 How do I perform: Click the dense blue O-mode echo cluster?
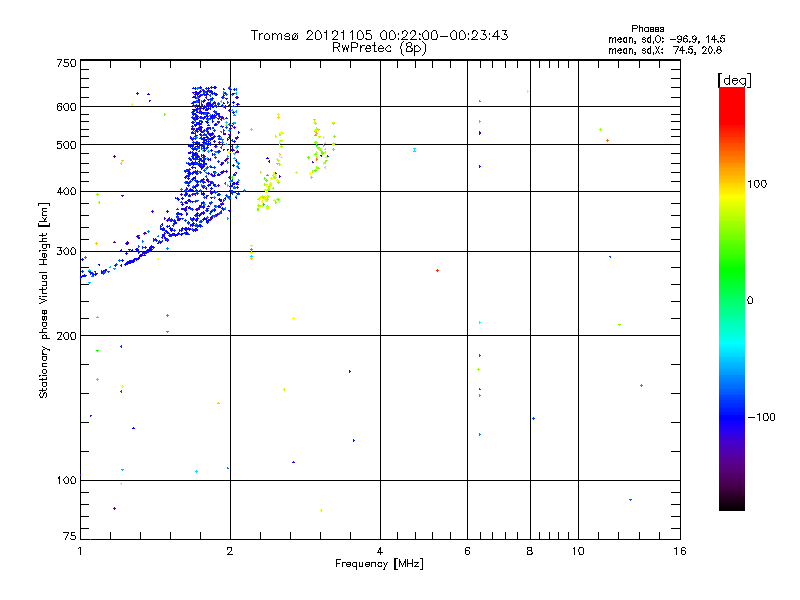pos(204,163)
